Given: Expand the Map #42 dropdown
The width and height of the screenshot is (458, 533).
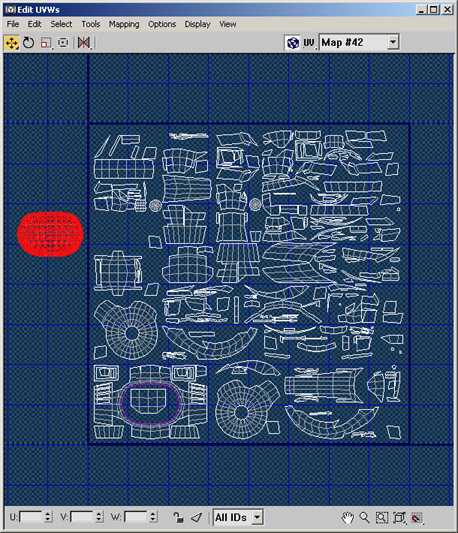Looking at the screenshot, I should (393, 42).
